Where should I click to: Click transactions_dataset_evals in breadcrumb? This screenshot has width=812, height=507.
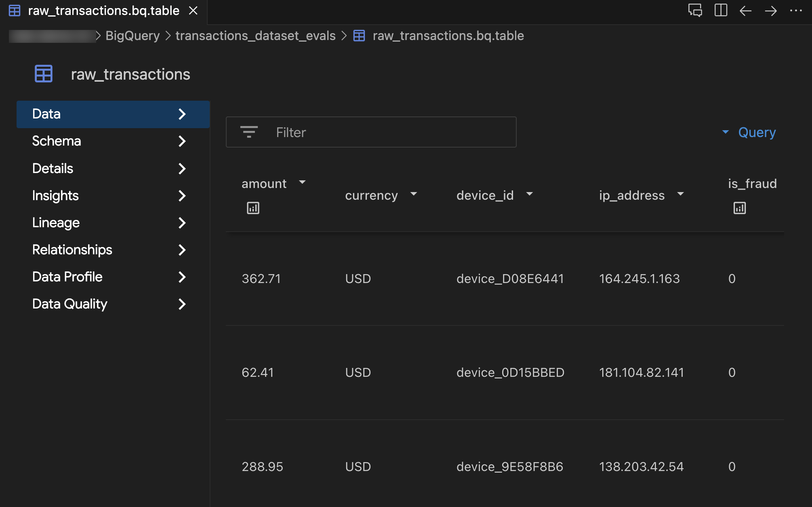coord(255,36)
